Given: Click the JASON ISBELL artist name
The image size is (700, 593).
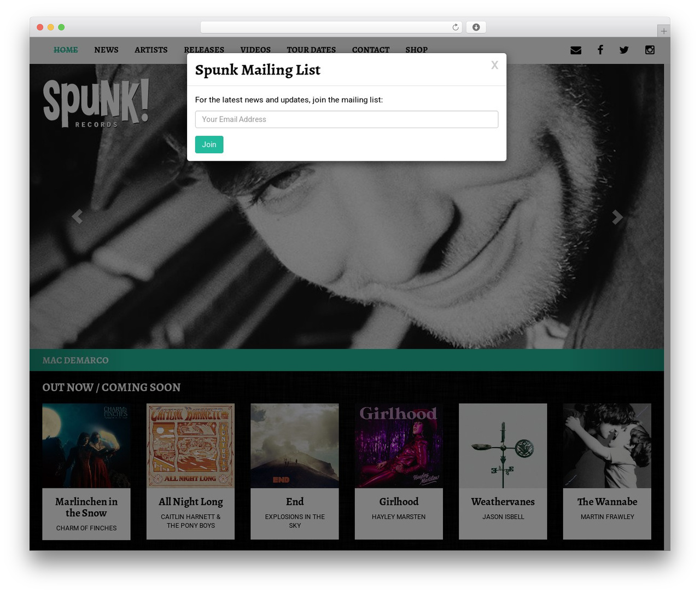Looking at the screenshot, I should (503, 516).
